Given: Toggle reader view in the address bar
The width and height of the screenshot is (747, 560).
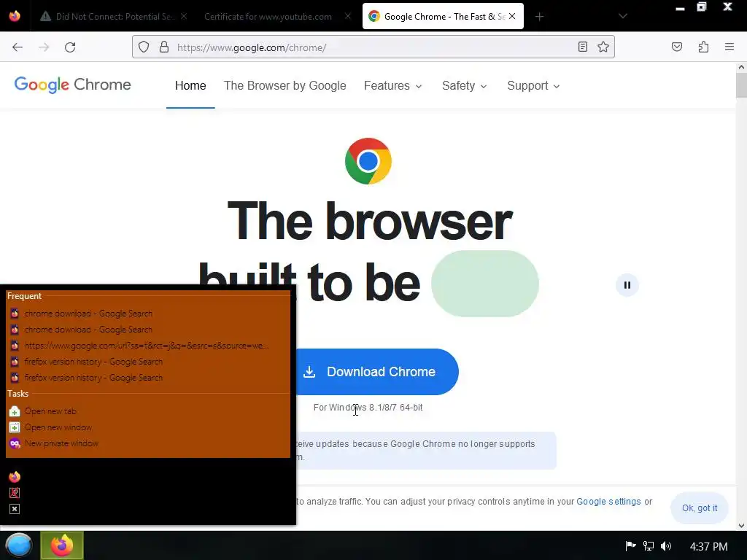Looking at the screenshot, I should 583,47.
